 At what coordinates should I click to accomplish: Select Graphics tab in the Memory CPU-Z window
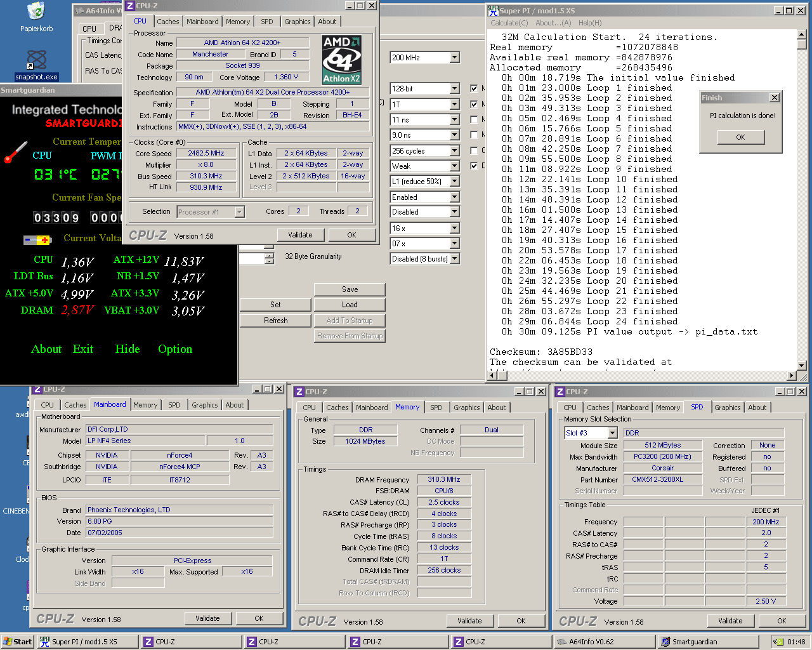point(467,408)
